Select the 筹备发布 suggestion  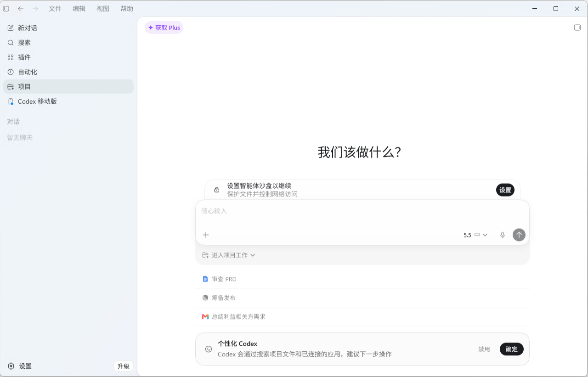pos(362,298)
